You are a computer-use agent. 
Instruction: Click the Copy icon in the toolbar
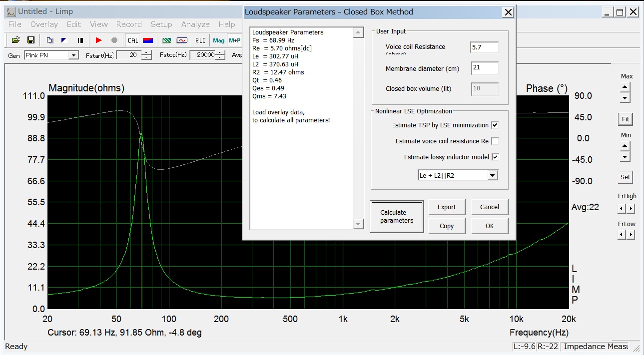49,40
